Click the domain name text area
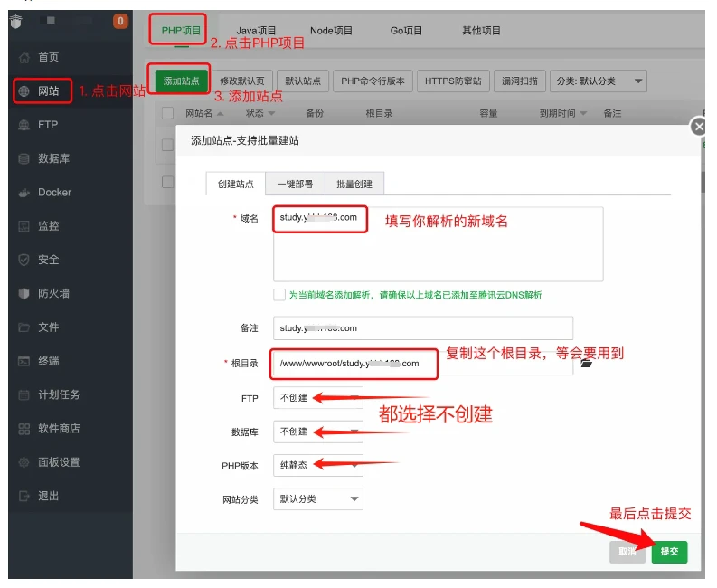Image resolution: width=717 pixels, height=588 pixels. click(438, 244)
